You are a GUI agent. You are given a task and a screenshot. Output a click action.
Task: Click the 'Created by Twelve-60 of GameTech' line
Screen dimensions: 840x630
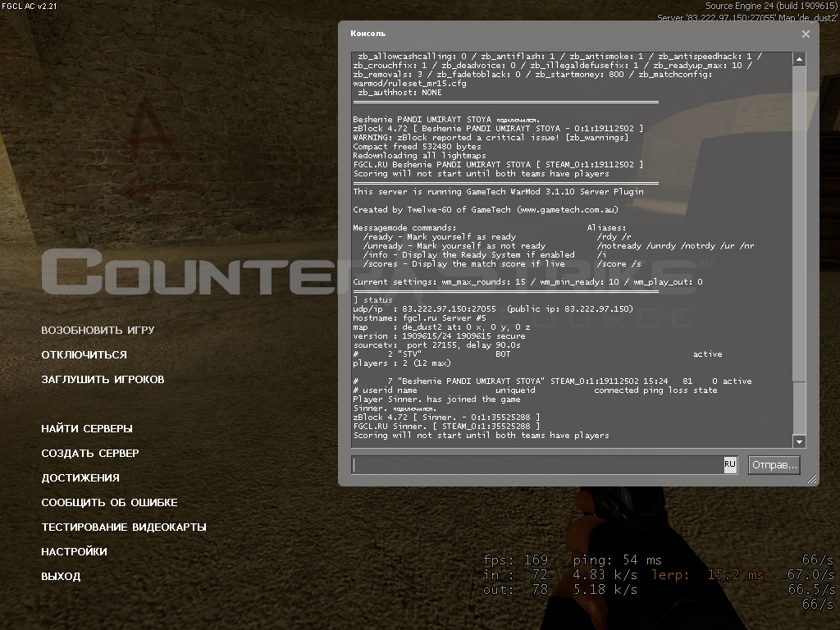(x=486, y=209)
